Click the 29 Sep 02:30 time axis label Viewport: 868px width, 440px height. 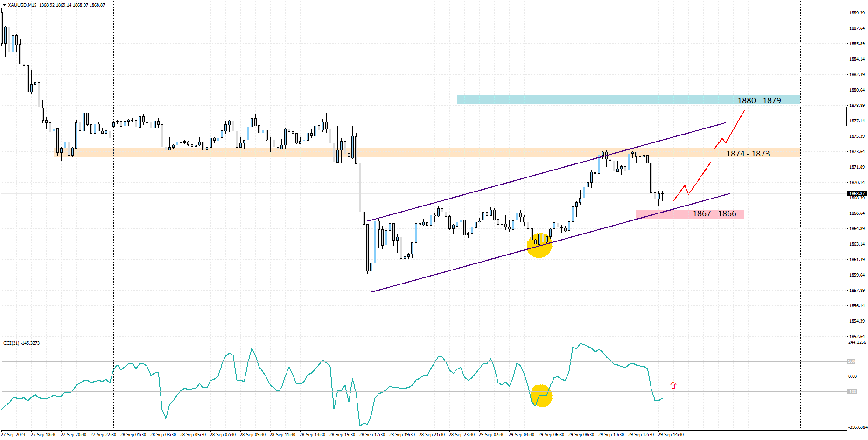(491, 435)
